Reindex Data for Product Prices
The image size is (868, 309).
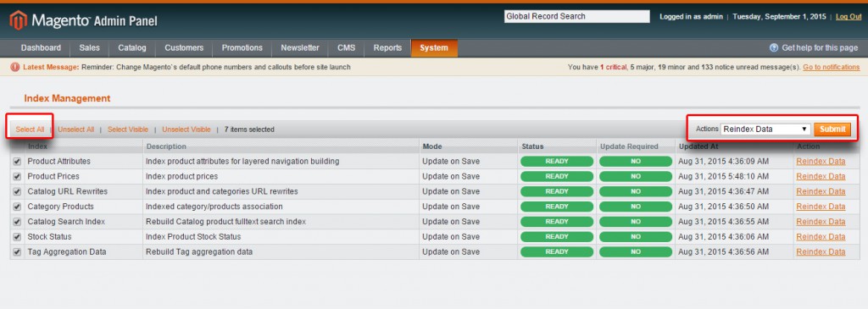[x=821, y=176]
